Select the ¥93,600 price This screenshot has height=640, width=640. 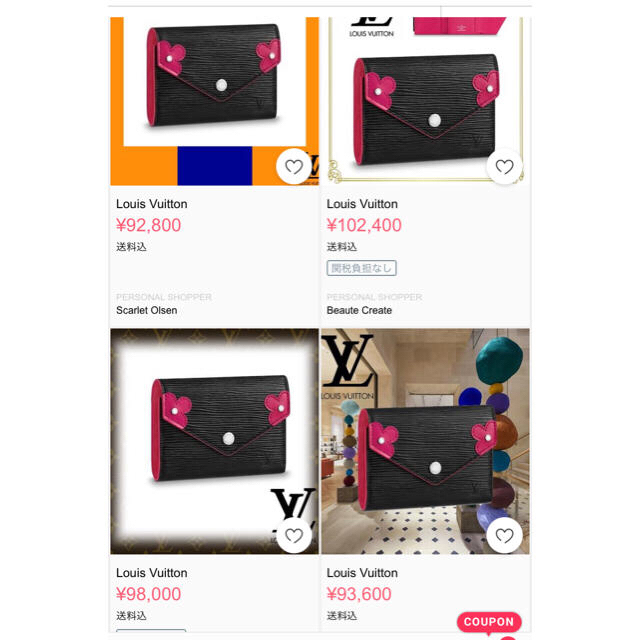359,594
